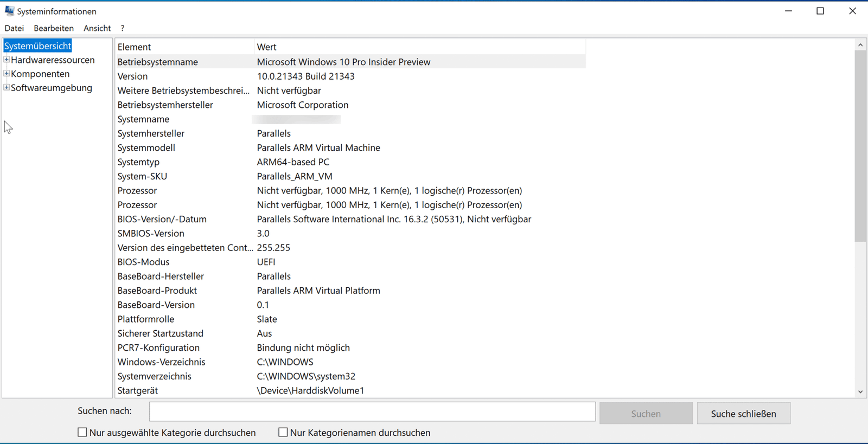
Task: Click the Suche schließen button
Action: [x=743, y=414]
